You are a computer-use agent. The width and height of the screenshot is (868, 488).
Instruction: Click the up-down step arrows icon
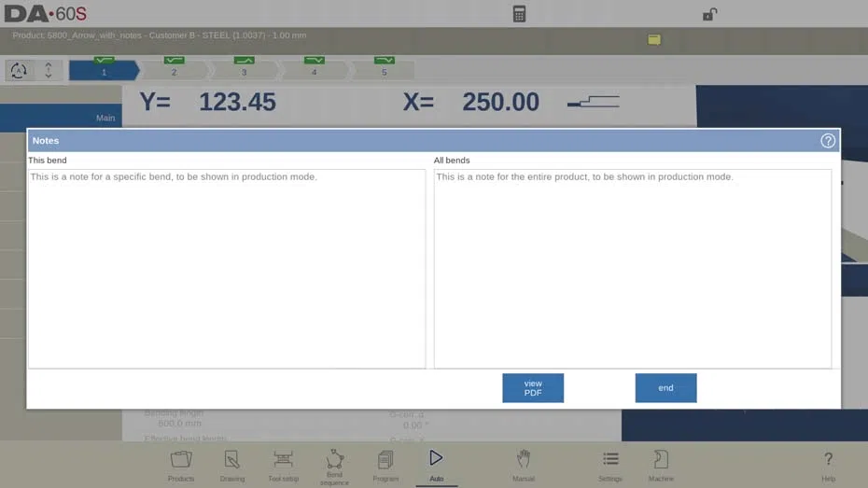(49, 70)
